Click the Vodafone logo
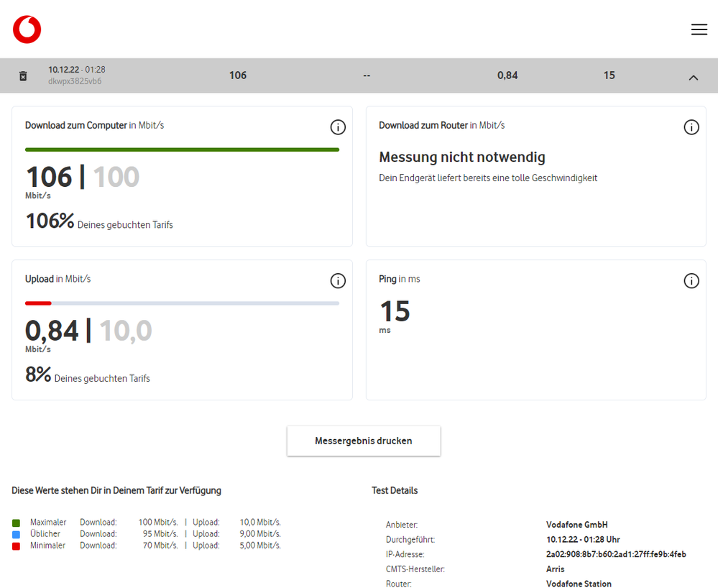The image size is (718, 588). click(x=27, y=29)
